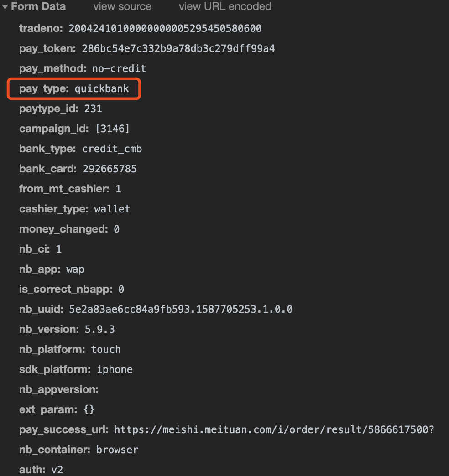Click the money_changed parameter row
This screenshot has height=476, width=449.
69,229
